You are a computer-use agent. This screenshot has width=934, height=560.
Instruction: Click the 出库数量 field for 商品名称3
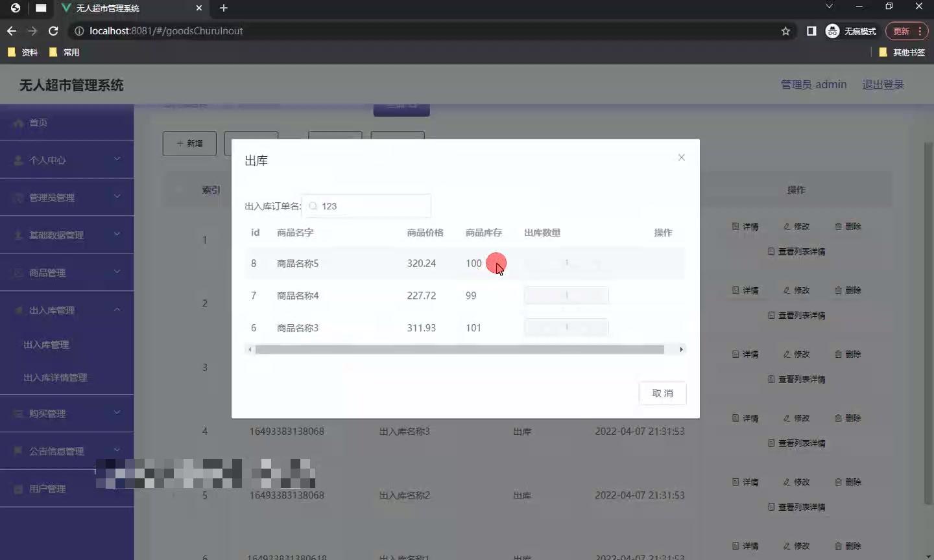[x=566, y=328]
